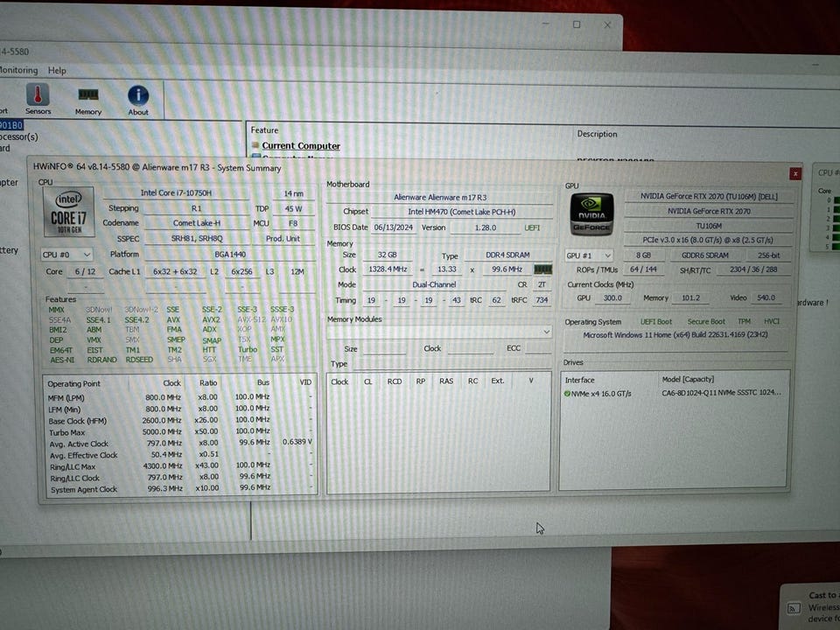Click the Base Clock (HFM) row
This screenshot has height=630, width=840.
(x=180, y=421)
